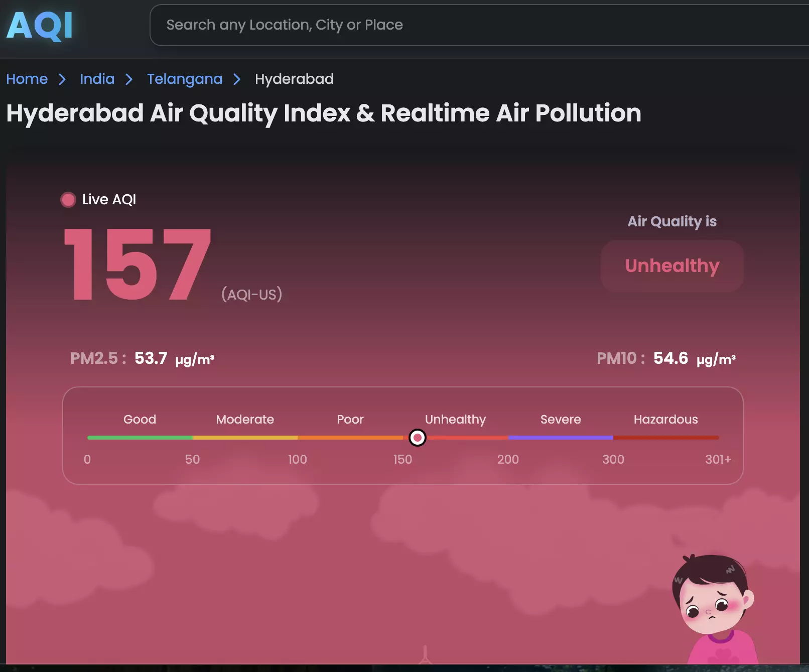Click the Unhealthy air quality badge

coord(671,265)
